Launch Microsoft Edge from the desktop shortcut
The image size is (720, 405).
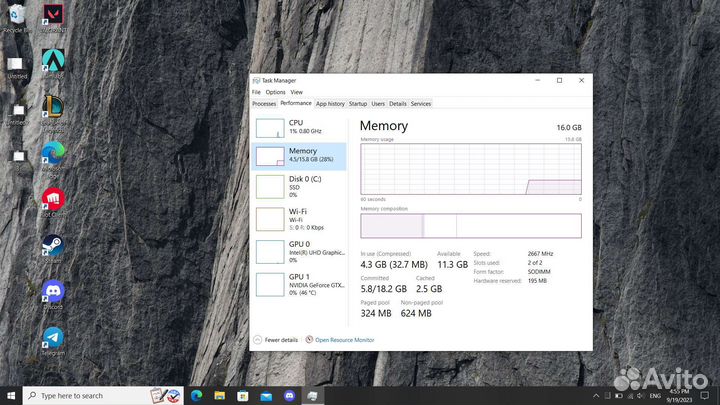(x=53, y=158)
